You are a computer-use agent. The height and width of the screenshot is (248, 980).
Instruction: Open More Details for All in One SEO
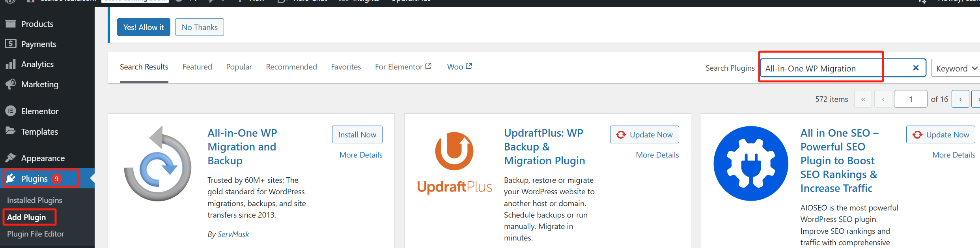tap(954, 155)
